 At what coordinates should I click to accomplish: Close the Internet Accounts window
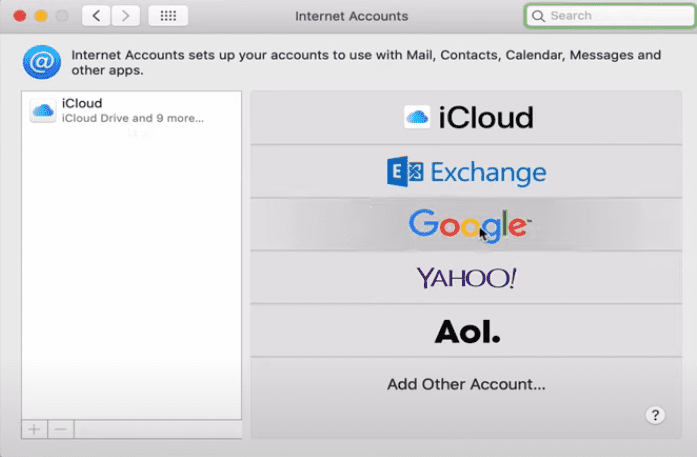pos(19,16)
